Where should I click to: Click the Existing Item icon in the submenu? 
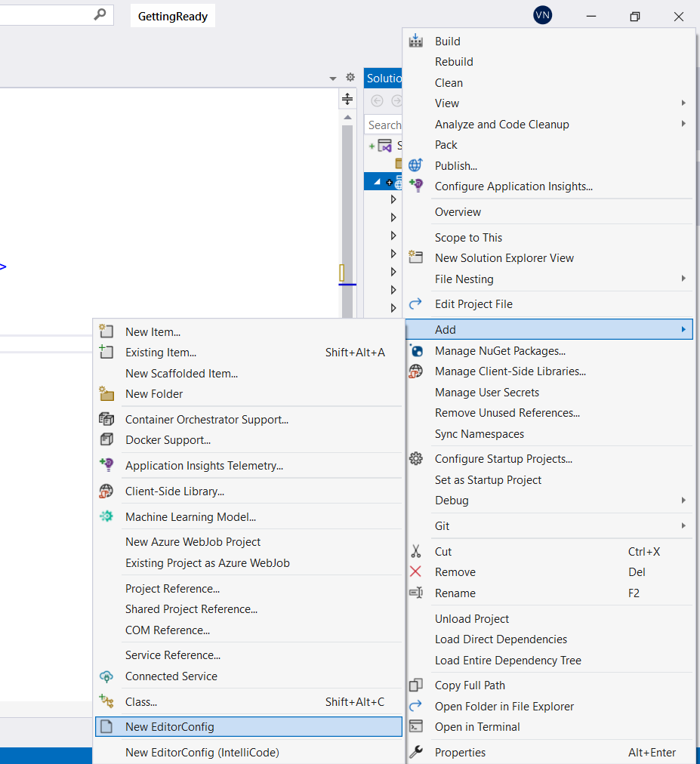106,352
